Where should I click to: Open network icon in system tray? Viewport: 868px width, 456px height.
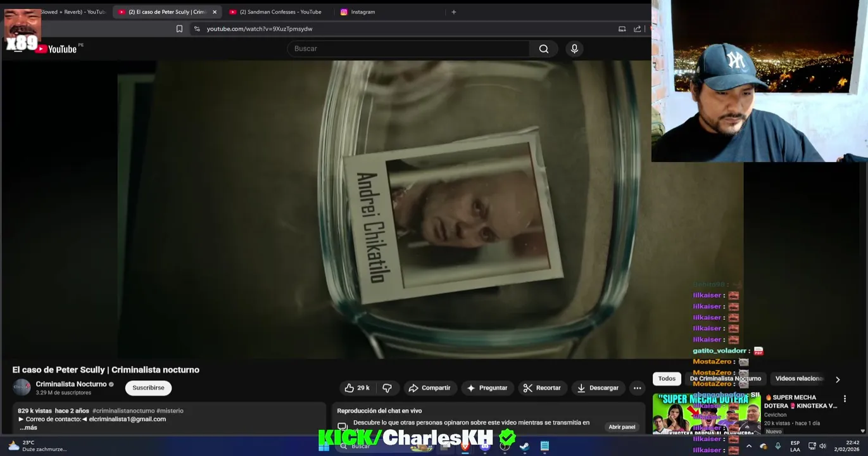[812, 446]
